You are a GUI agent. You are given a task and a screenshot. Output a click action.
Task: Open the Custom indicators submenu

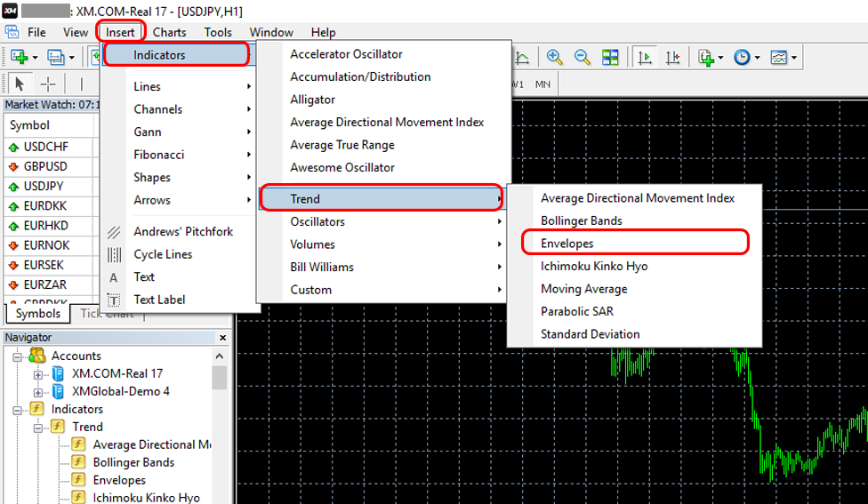coord(383,290)
